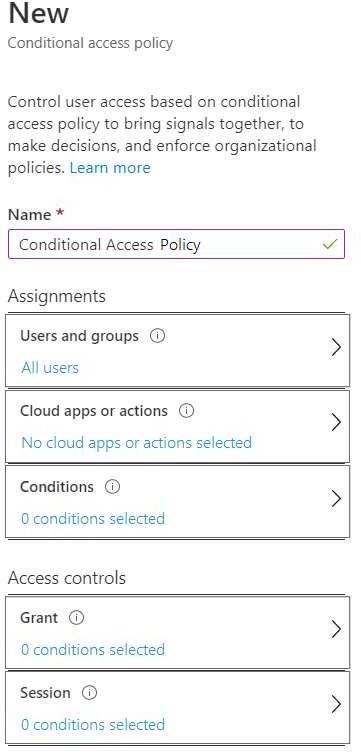Viewport: 361px width, 752px height.
Task: Expand the Users and groups chevron
Action: pos(336,348)
